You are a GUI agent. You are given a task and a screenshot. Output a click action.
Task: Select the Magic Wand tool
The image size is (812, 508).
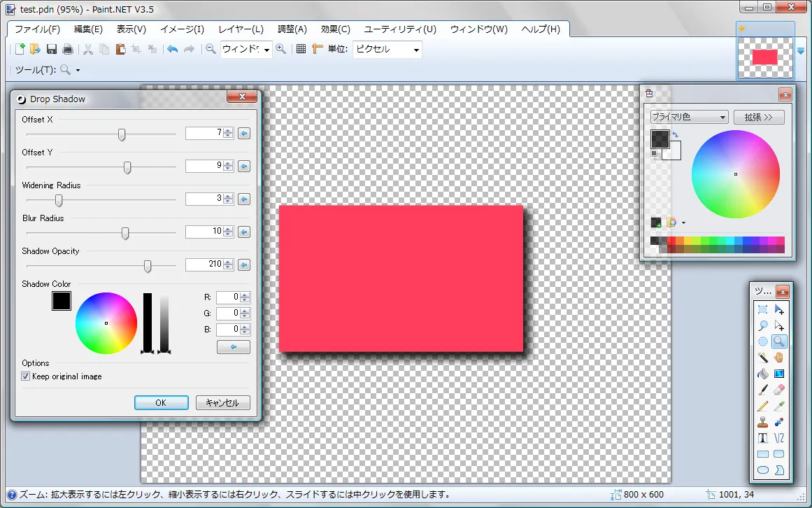pos(763,358)
